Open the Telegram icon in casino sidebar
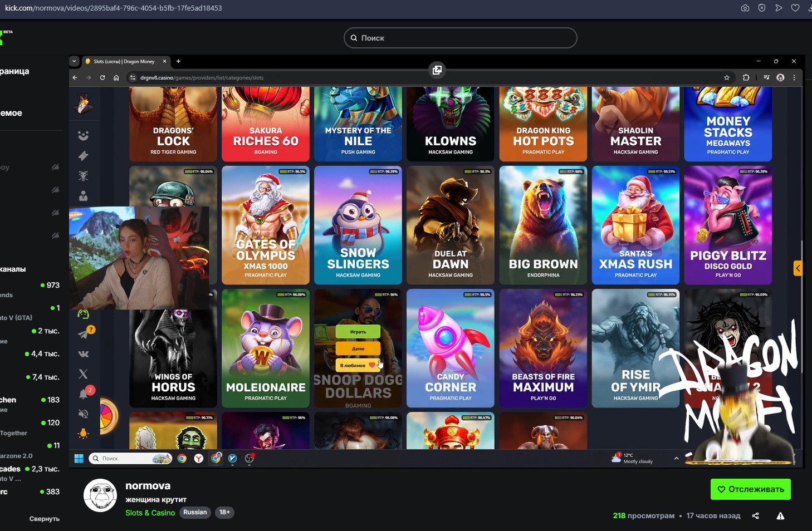Viewport: 812px width, 531px height. (84, 333)
